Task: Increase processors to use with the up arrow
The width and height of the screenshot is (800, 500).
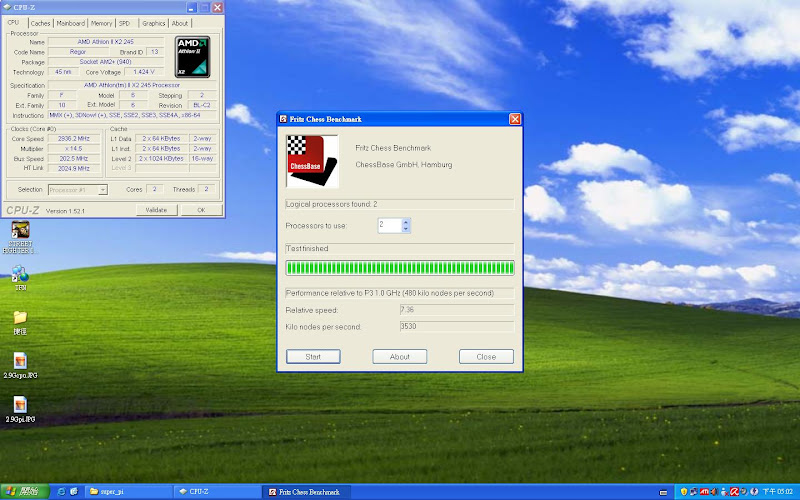Action: (x=406, y=222)
